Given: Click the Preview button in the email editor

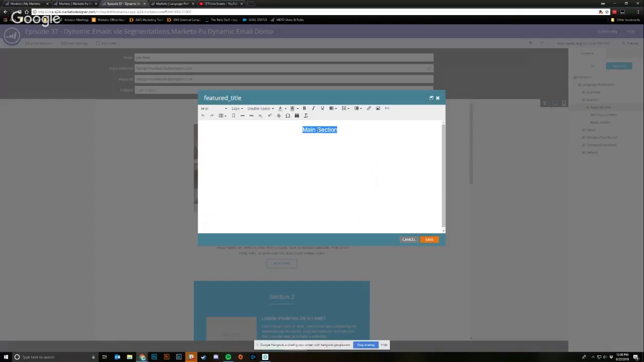Looking at the screenshot, I should pyautogui.click(x=630, y=43).
